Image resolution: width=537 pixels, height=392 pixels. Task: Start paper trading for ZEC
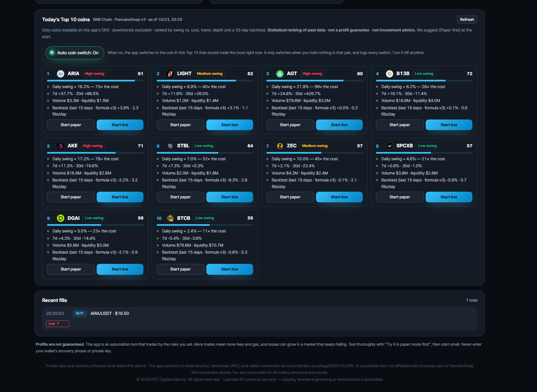click(x=290, y=197)
